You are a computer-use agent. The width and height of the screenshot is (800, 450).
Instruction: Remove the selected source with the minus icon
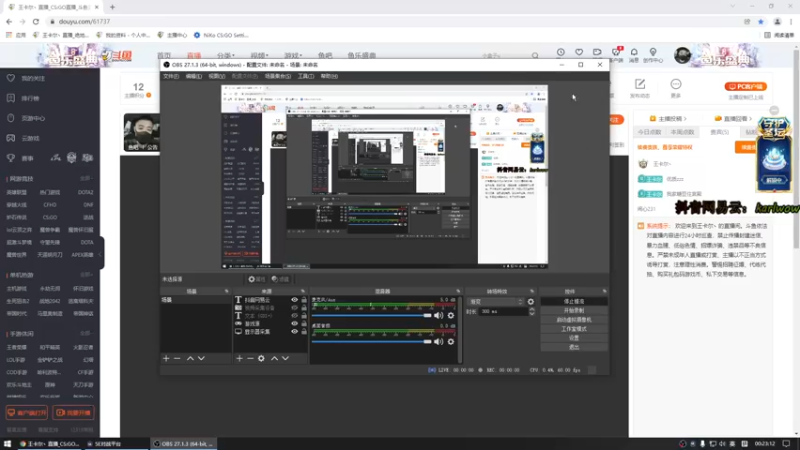tap(250, 359)
